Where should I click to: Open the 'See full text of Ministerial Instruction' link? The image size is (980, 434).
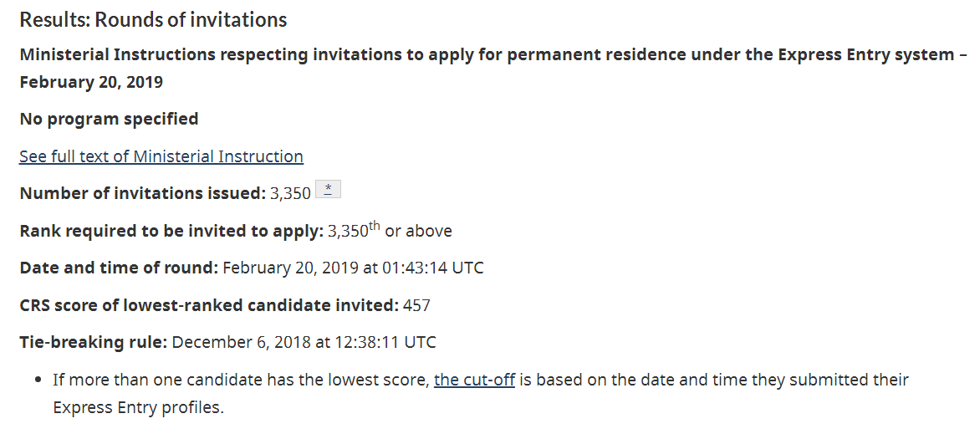coord(161,156)
